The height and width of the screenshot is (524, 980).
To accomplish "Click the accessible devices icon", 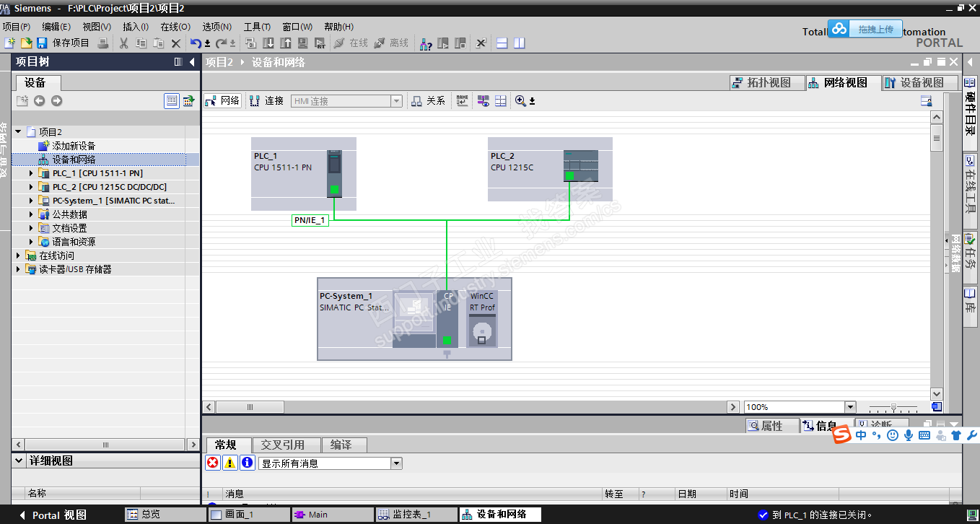I will [426, 43].
